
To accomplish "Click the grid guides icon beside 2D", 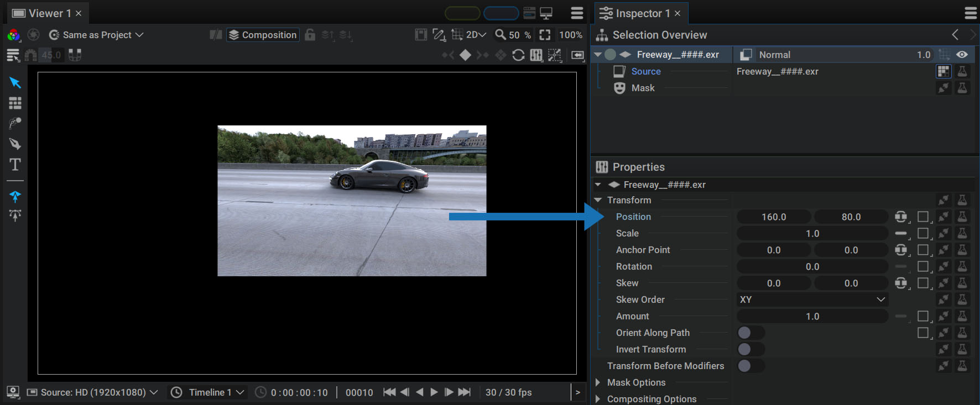I will [457, 35].
